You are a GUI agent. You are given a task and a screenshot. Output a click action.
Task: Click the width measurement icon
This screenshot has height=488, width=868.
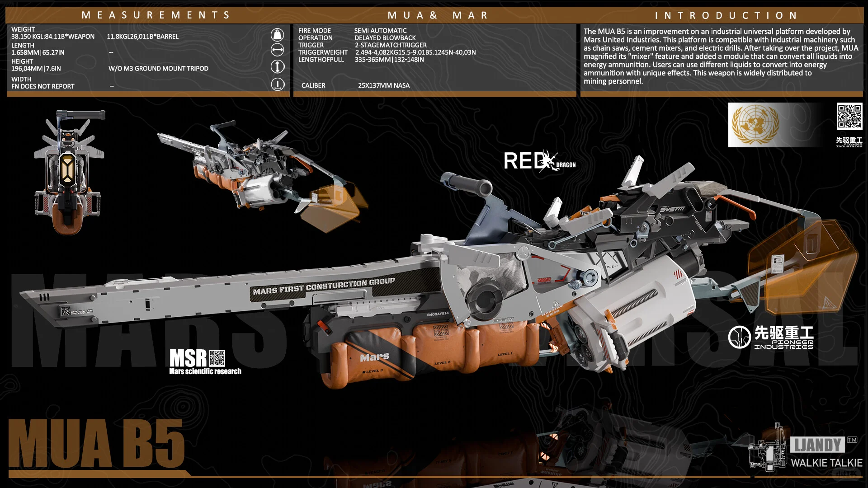tap(278, 84)
